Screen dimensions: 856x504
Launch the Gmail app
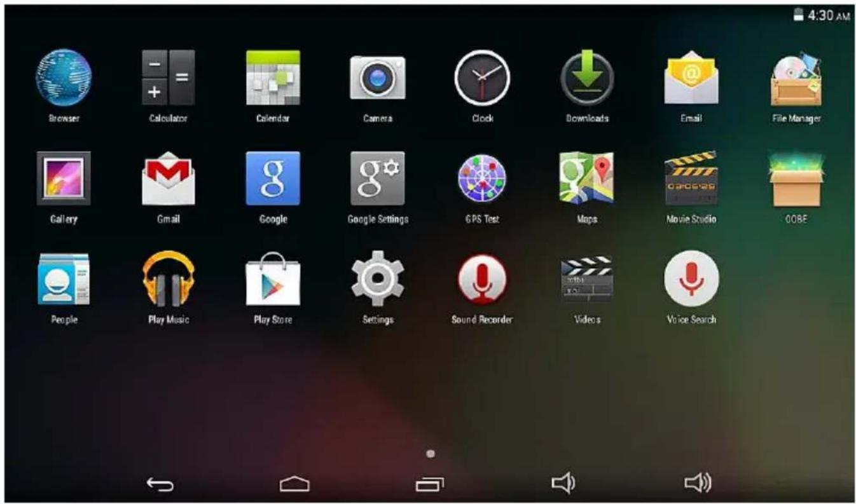pos(168,178)
